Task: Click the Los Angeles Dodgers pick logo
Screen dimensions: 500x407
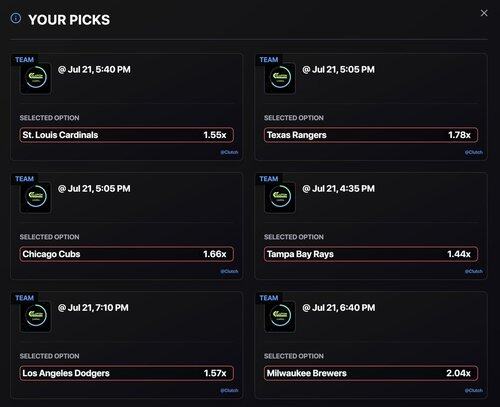Action: (36, 316)
